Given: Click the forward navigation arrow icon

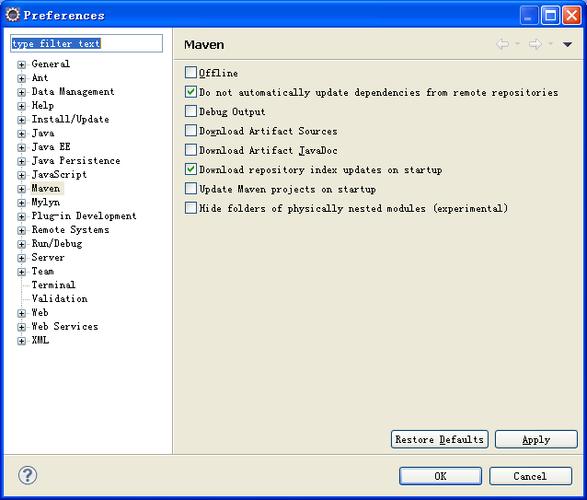Looking at the screenshot, I should click(x=535, y=44).
